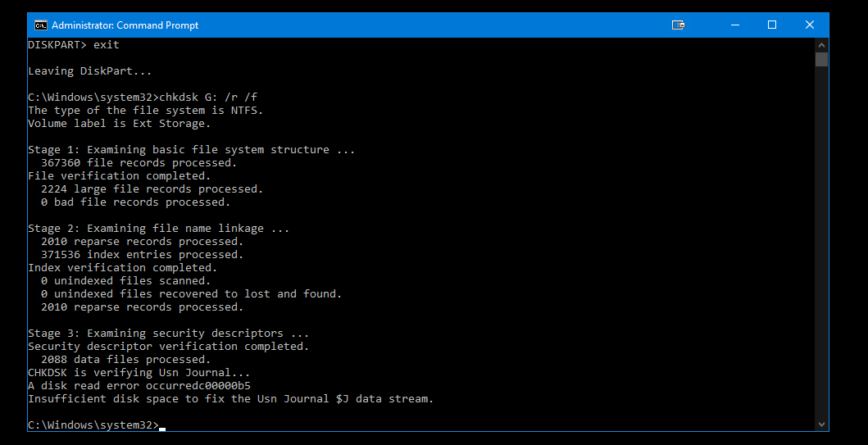The width and height of the screenshot is (868, 445).
Task: Click the 'Administrator: Command Prompt' title text
Action: 125,25
